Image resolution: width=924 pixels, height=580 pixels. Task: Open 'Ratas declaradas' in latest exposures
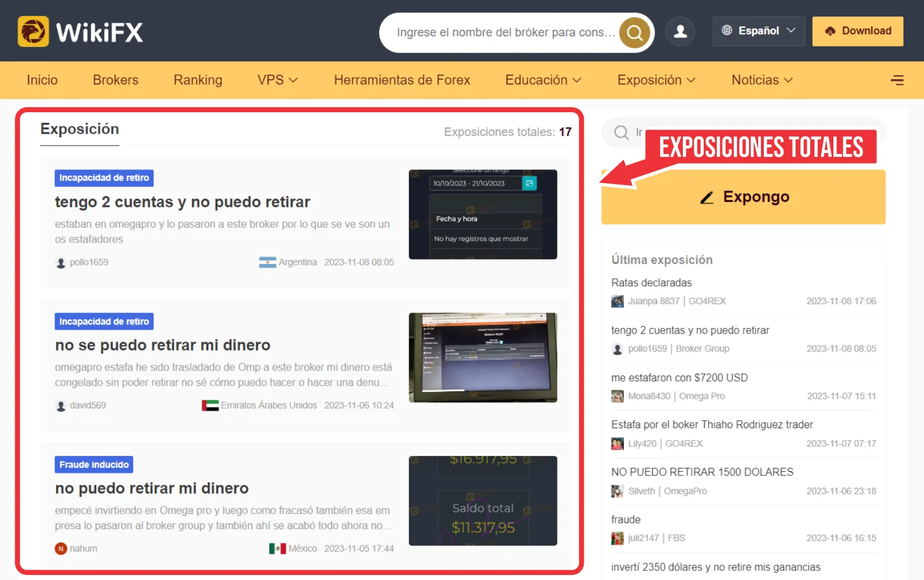point(652,283)
